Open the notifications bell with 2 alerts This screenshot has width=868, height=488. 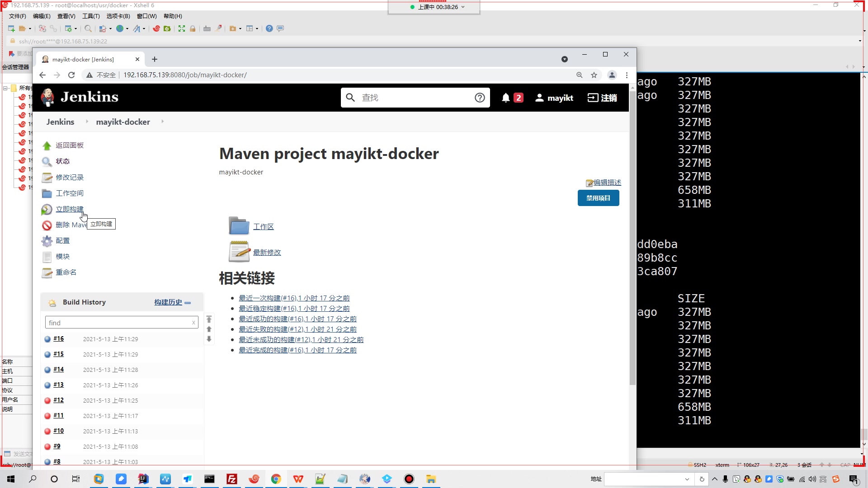tap(512, 98)
